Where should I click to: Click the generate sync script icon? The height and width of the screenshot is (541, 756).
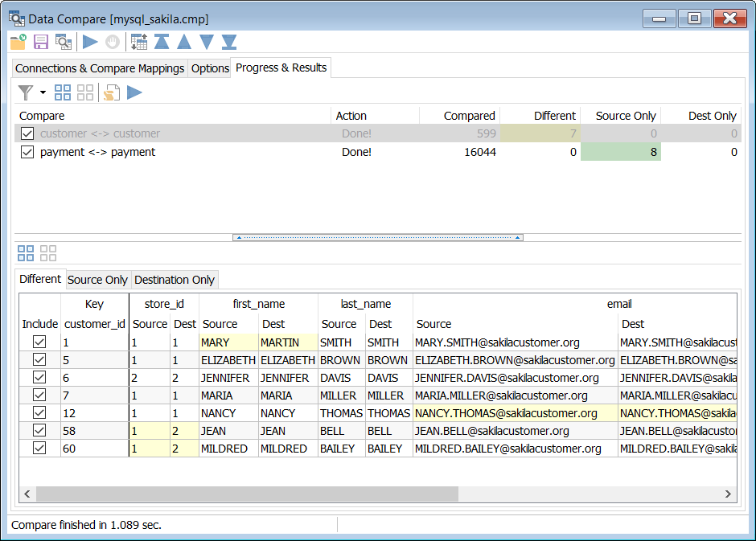click(111, 92)
